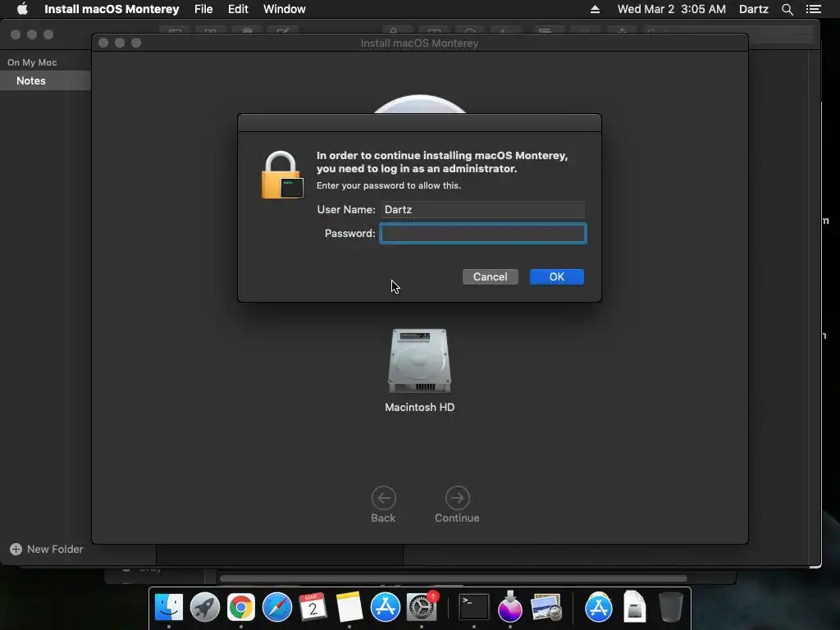Click the eject icon in menu bar
Viewport: 840px width, 630px height.
pos(596,9)
